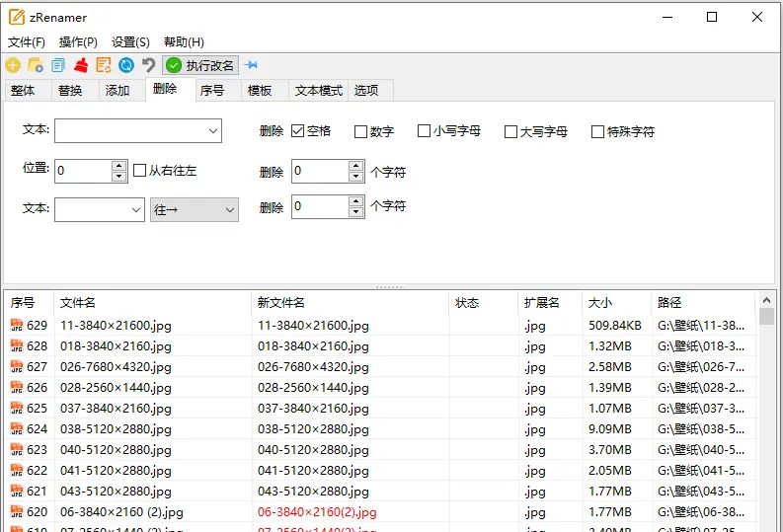The image size is (783, 532).
Task: Decrease the middle row 删除 character count
Action: point(355,176)
